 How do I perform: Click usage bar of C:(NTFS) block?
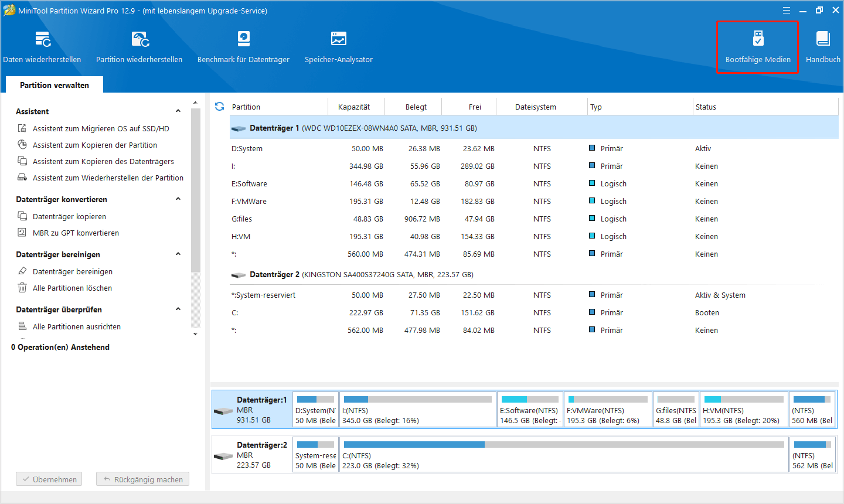click(564, 445)
